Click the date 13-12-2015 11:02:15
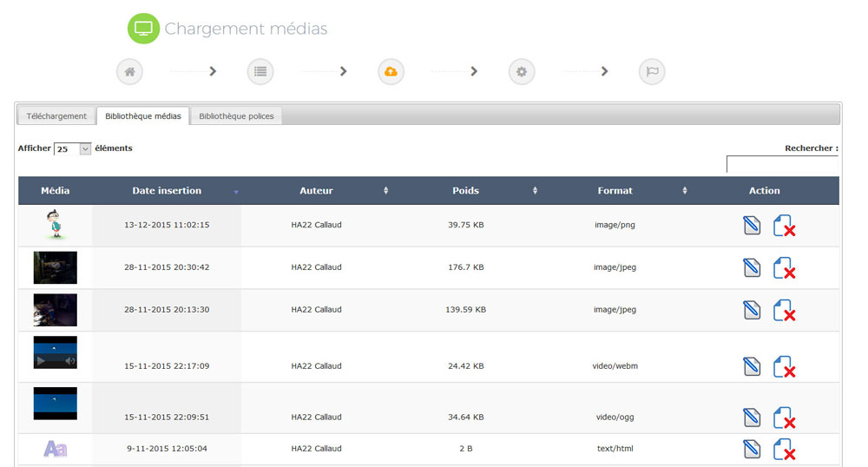 pyautogui.click(x=167, y=225)
